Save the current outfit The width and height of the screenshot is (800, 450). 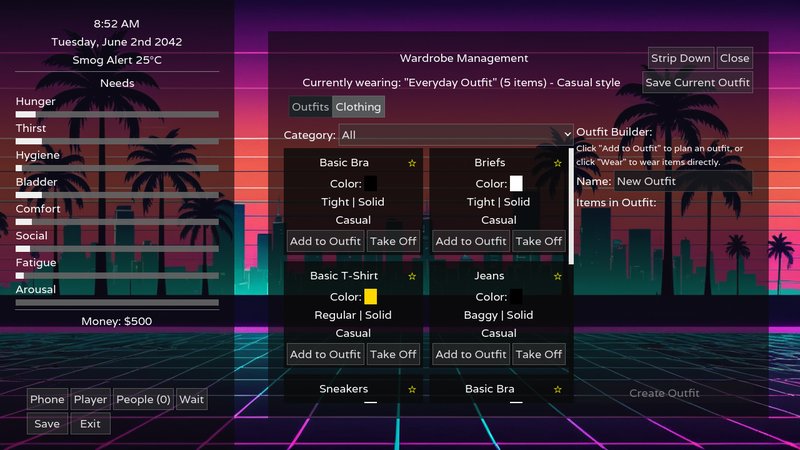pyautogui.click(x=697, y=83)
